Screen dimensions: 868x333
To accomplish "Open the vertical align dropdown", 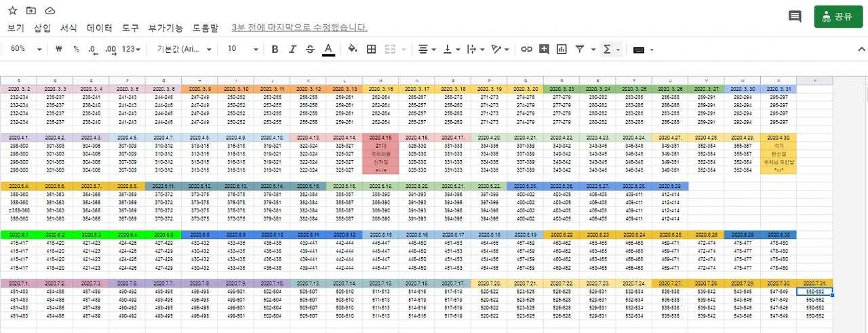I will (x=451, y=49).
